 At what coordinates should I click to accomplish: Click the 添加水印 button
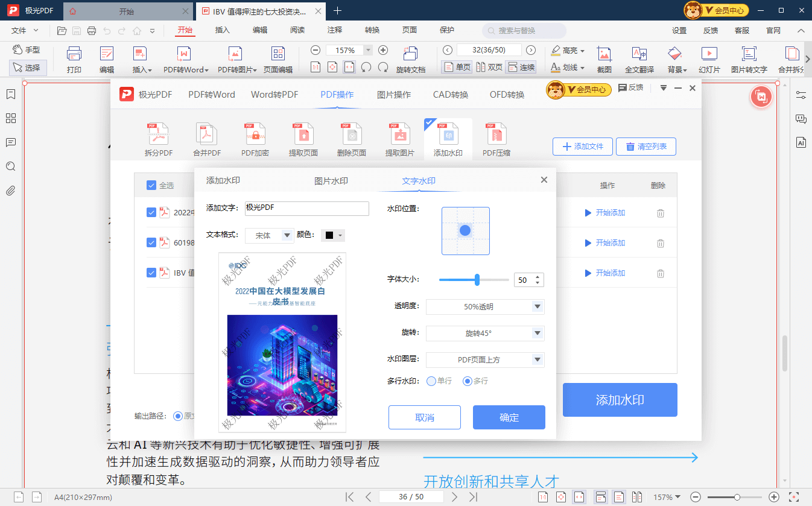620,399
